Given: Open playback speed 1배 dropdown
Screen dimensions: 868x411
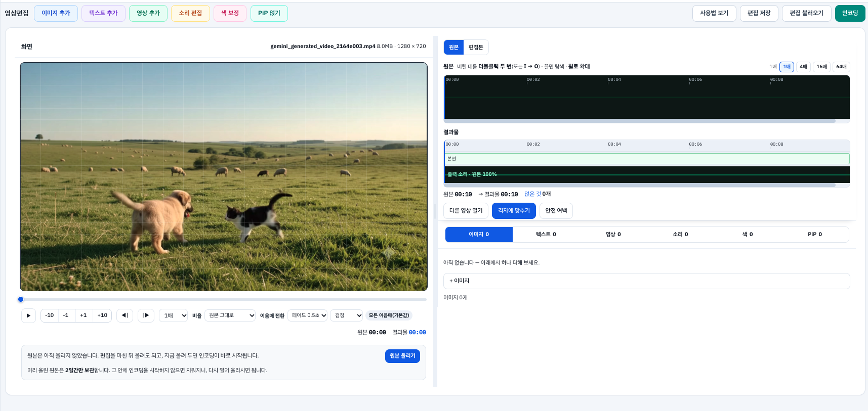Looking at the screenshot, I should pyautogui.click(x=174, y=315).
